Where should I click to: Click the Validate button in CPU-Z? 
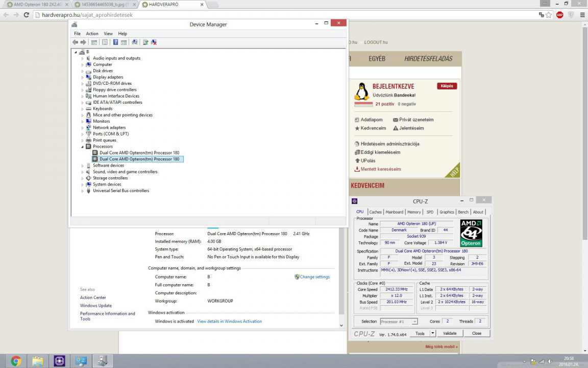(x=450, y=333)
